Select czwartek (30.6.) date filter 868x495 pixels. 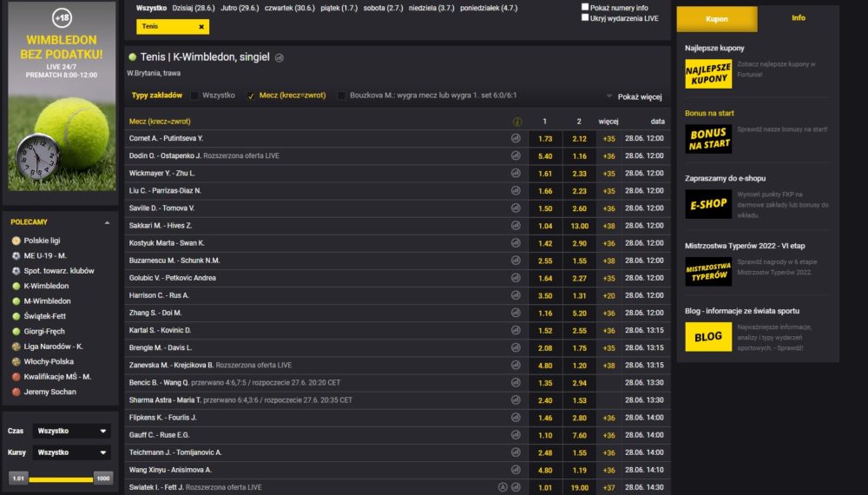(290, 9)
